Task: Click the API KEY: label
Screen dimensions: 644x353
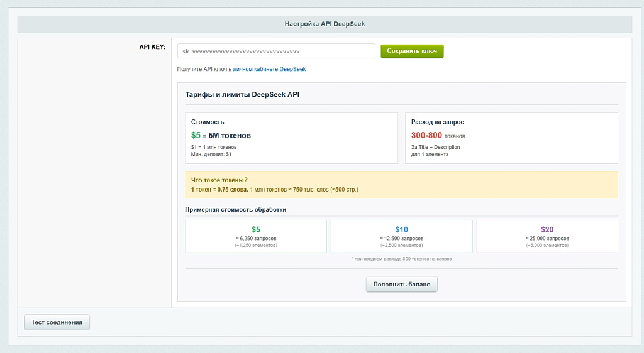Action: tap(152, 47)
